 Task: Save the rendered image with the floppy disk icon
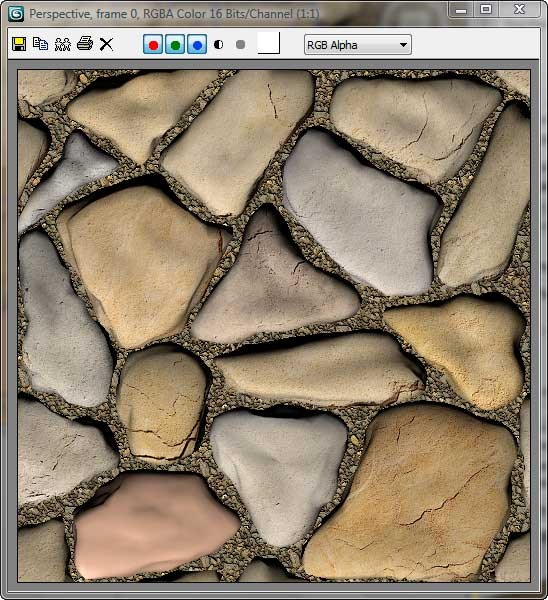19,44
